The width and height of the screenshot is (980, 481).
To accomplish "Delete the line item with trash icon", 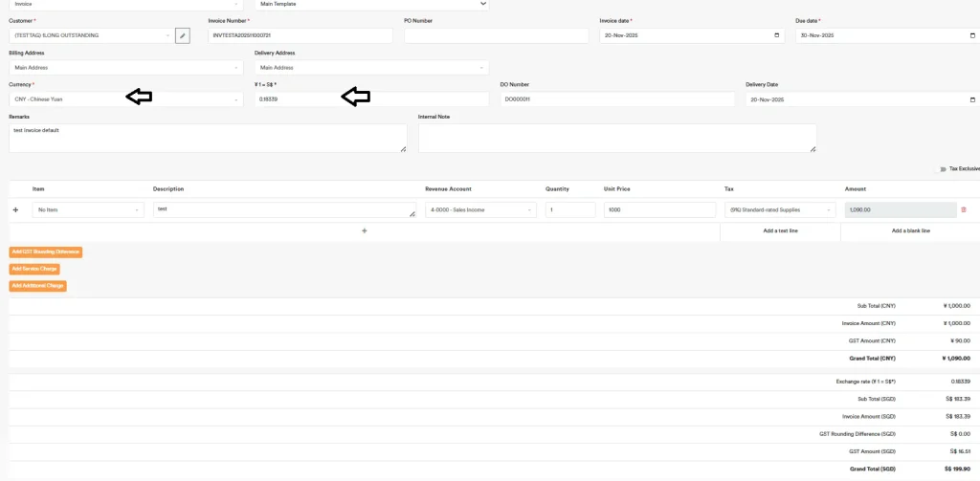I will tap(963, 209).
